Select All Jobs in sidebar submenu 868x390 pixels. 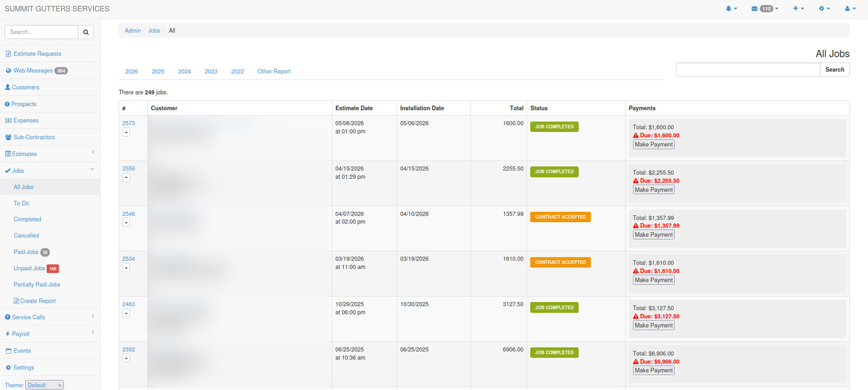[23, 187]
